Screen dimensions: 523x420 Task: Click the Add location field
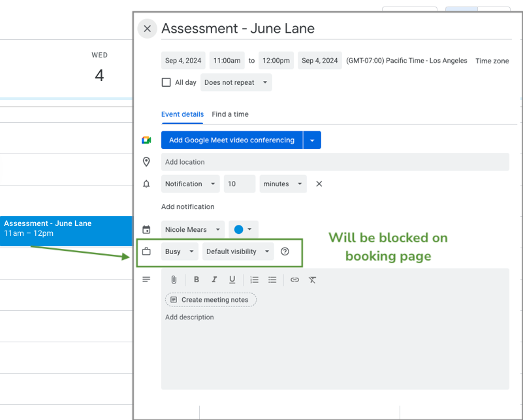(x=335, y=162)
